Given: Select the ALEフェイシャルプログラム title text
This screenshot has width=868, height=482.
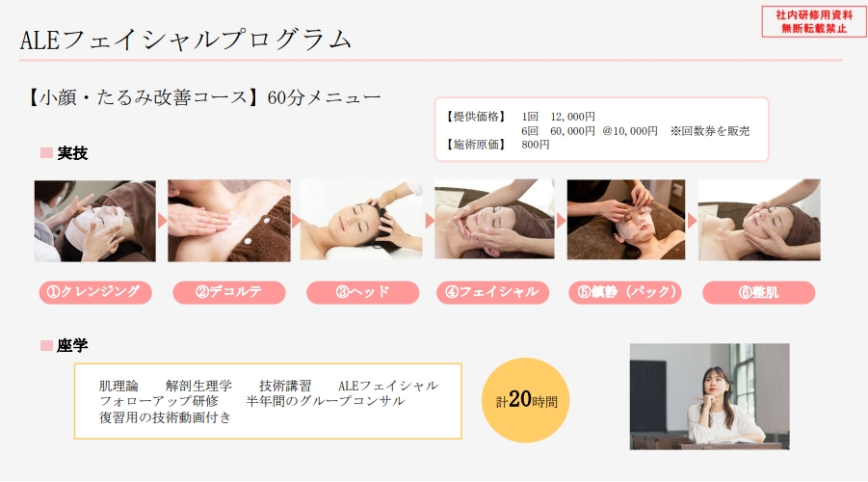Looking at the screenshot, I should pyautogui.click(x=186, y=40).
